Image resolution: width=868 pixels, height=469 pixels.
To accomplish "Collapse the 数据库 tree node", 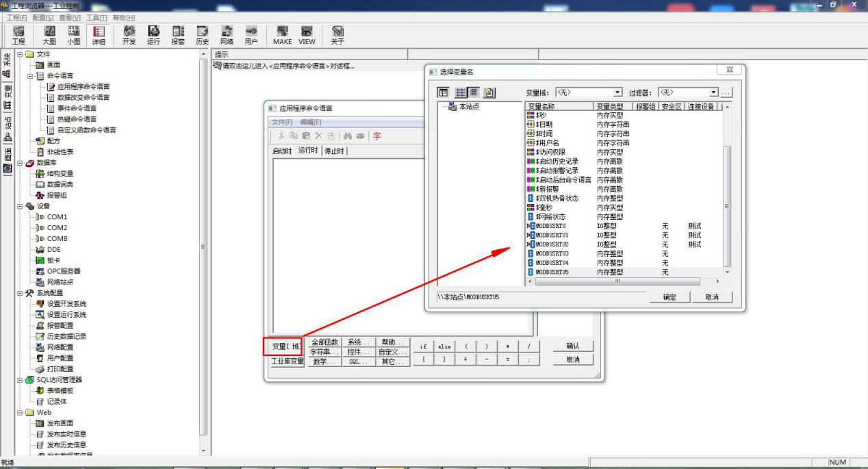I will click(x=21, y=163).
